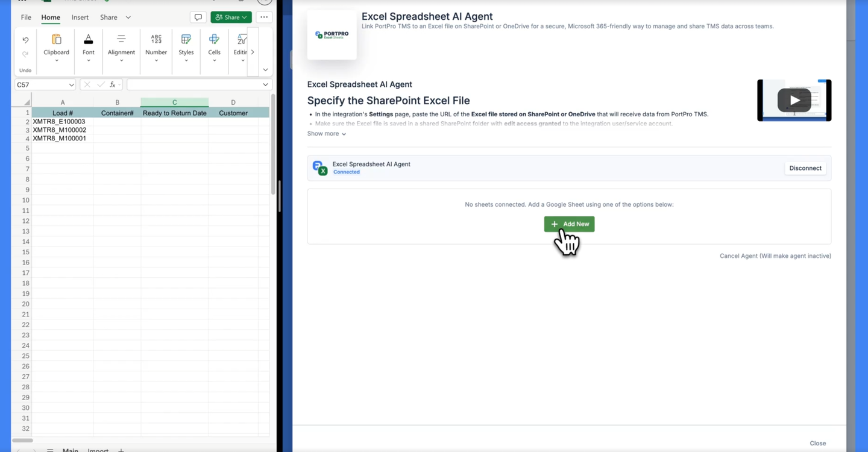This screenshot has width=868, height=452.
Task: Click the Connected status label
Action: (x=347, y=172)
